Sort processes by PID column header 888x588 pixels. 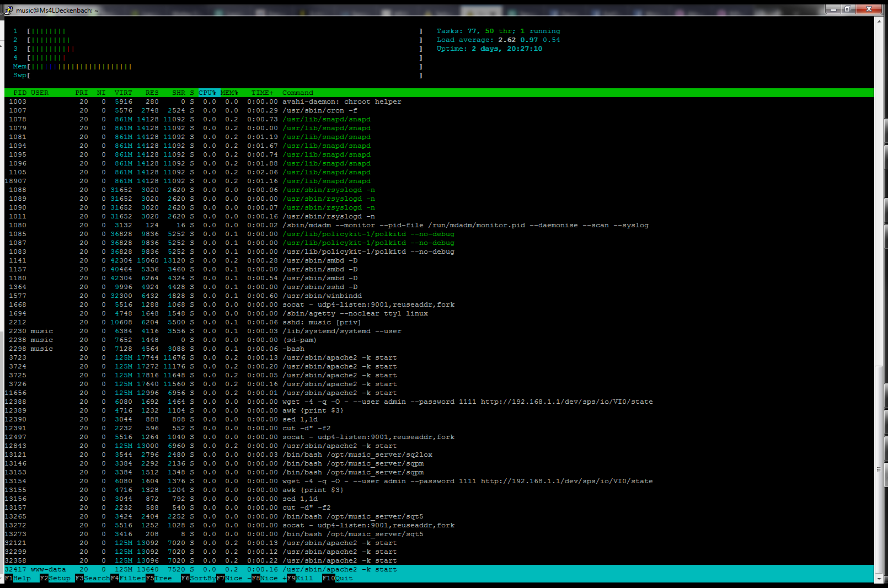point(20,93)
